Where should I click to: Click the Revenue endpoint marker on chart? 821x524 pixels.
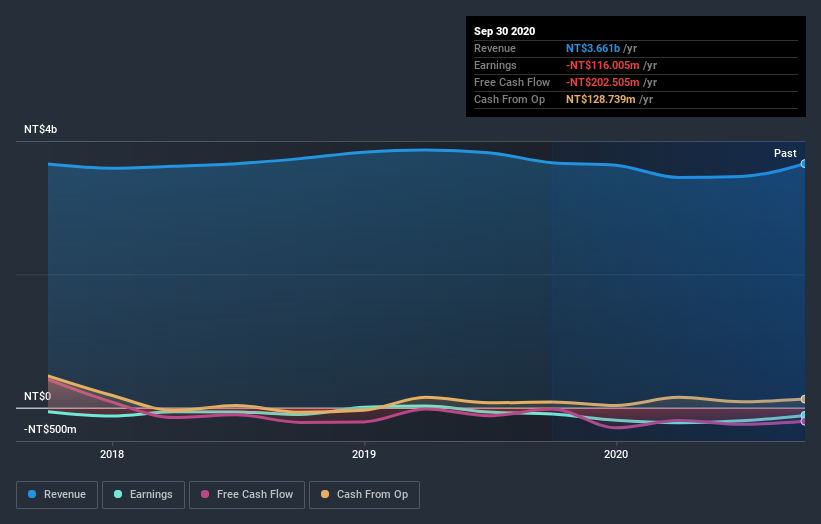click(804, 164)
